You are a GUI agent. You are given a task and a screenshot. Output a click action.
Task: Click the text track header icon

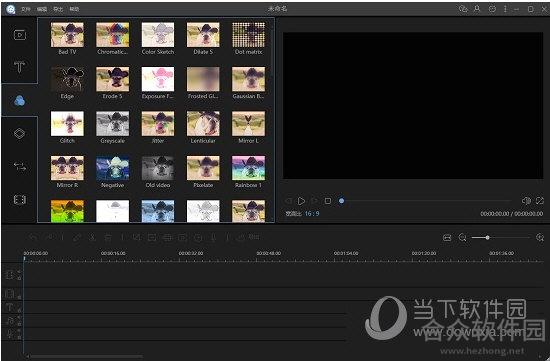[x=10, y=308]
